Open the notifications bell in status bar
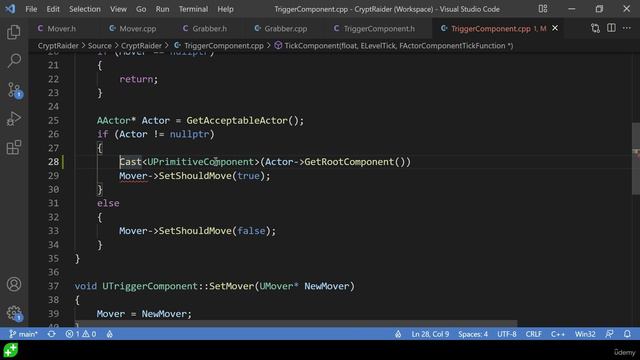The width and height of the screenshot is (640, 360). point(627,334)
